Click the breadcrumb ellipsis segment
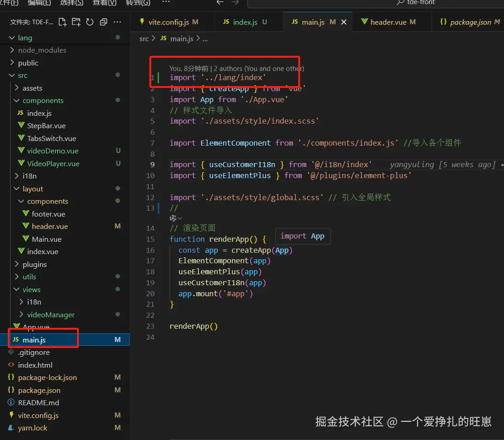Image resolution: width=504 pixels, height=440 pixels. click(x=205, y=39)
